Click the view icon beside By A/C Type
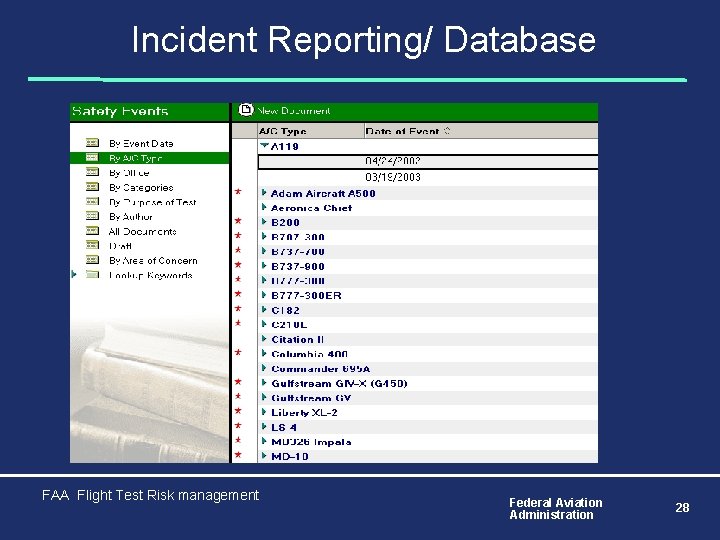 [92, 158]
